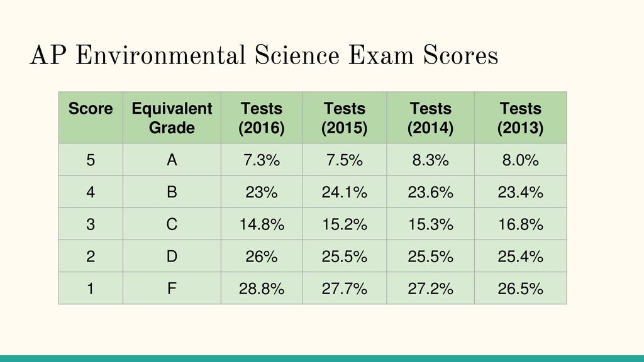
Task: Click the Tests (2016) column header
Action: (x=262, y=118)
